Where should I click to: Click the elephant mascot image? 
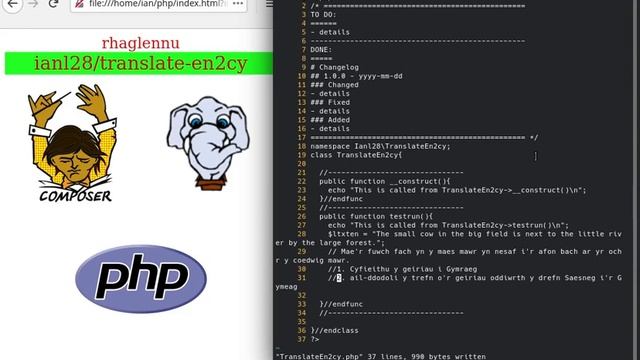pos(208,143)
